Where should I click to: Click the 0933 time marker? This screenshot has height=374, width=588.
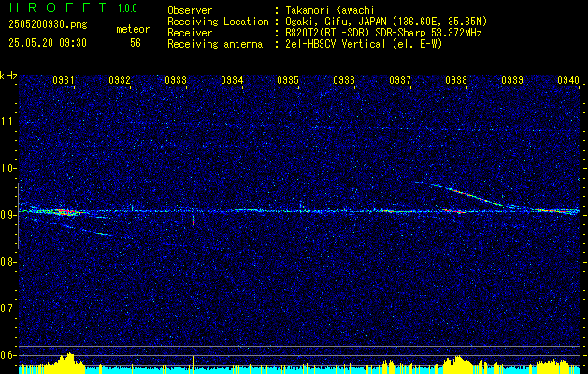pos(176,79)
